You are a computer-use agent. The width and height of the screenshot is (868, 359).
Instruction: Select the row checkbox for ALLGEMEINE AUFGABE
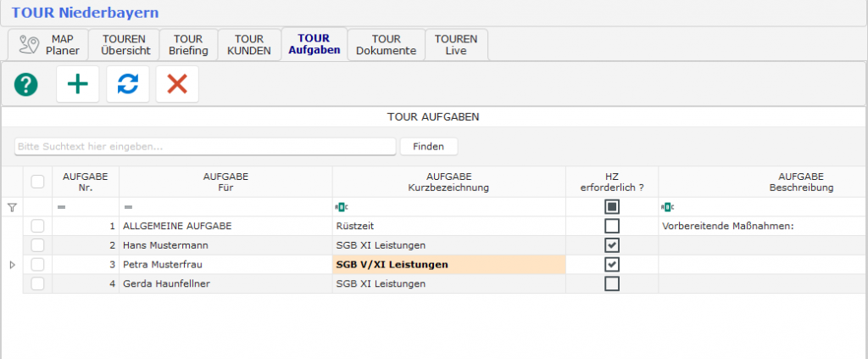[37, 226]
